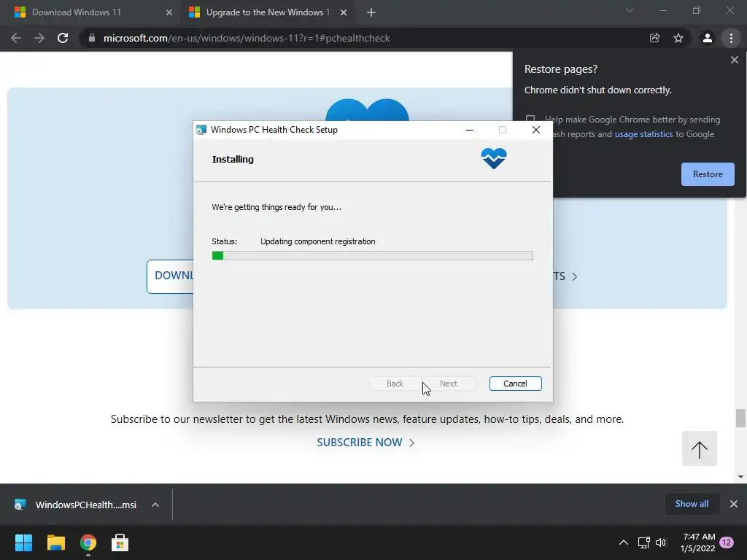747x560 pixels.
Task: Minimize the Health Check Setup window
Action: pos(470,130)
